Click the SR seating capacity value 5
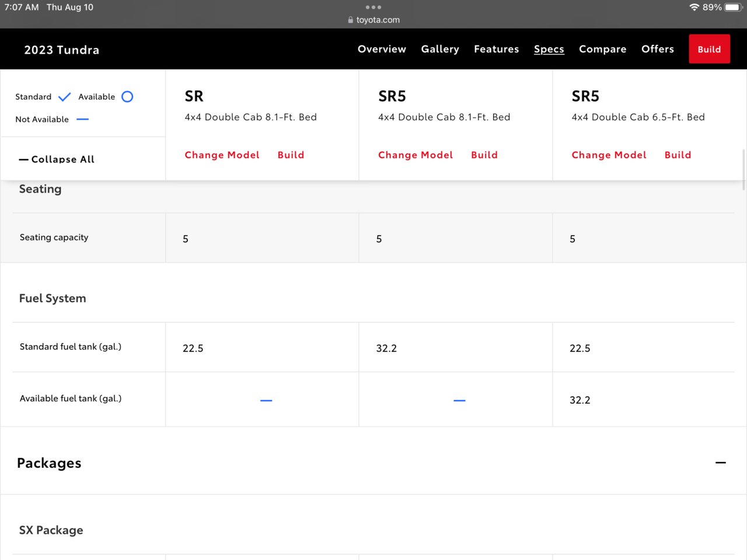This screenshot has height=560, width=747. click(x=186, y=239)
